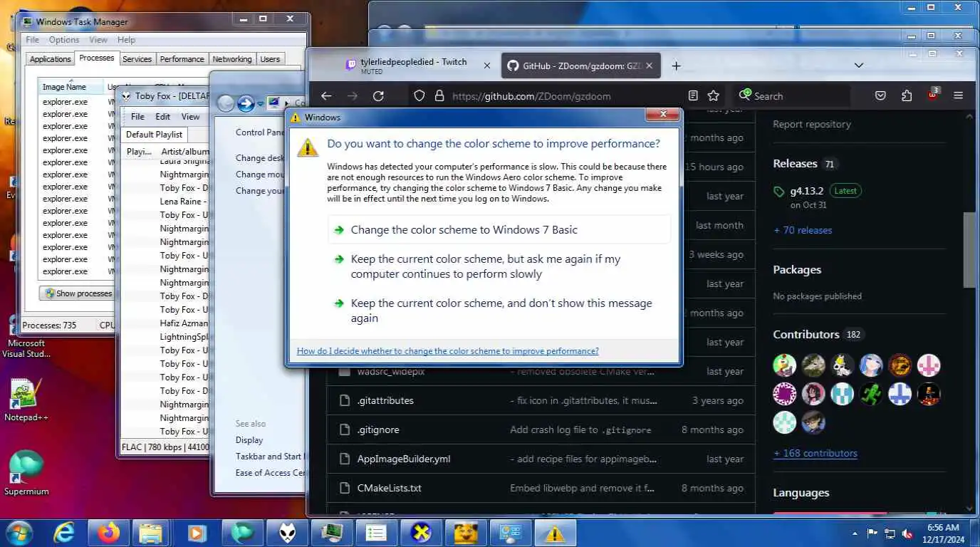Viewport: 980px width, 547px height.
Task: Click the padlock site security icon
Action: coord(439,95)
